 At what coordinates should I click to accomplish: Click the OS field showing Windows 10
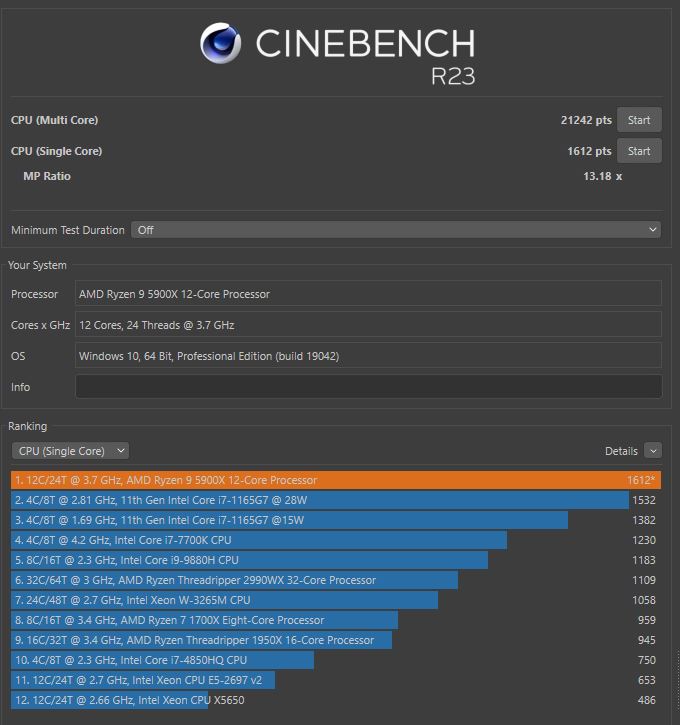tap(368, 356)
